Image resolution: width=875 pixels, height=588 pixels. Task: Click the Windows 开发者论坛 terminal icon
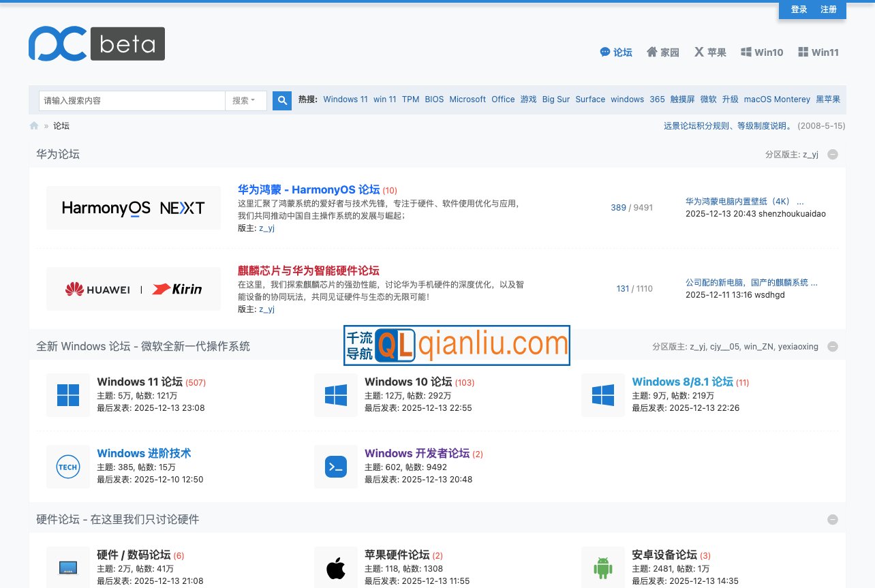[336, 467]
